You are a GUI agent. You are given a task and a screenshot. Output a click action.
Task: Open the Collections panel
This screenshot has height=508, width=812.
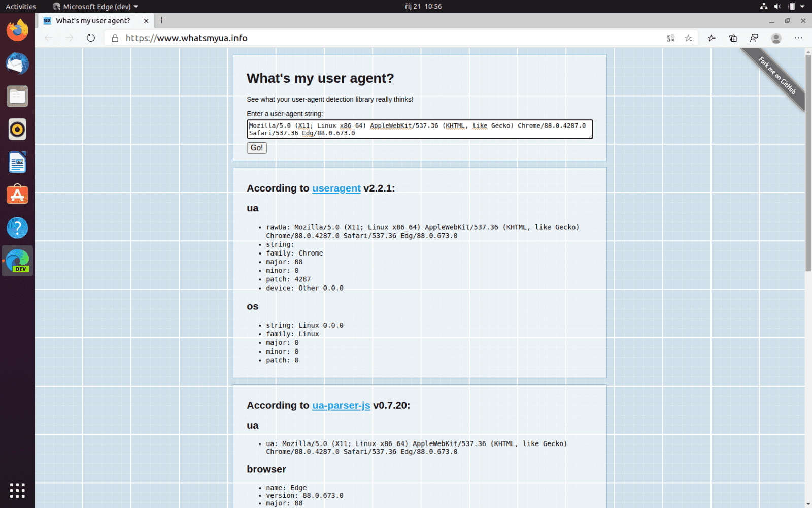point(733,38)
